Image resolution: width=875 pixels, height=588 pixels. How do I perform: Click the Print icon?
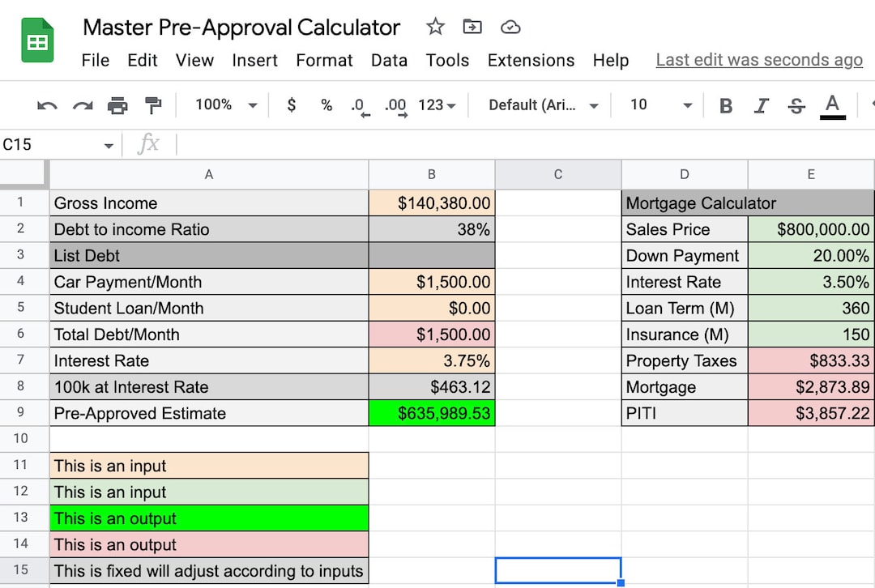click(113, 104)
